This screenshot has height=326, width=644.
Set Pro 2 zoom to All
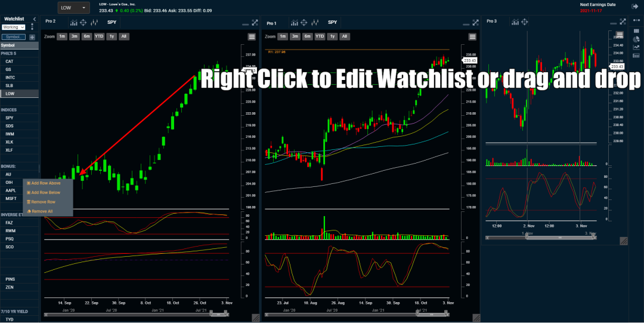click(123, 36)
